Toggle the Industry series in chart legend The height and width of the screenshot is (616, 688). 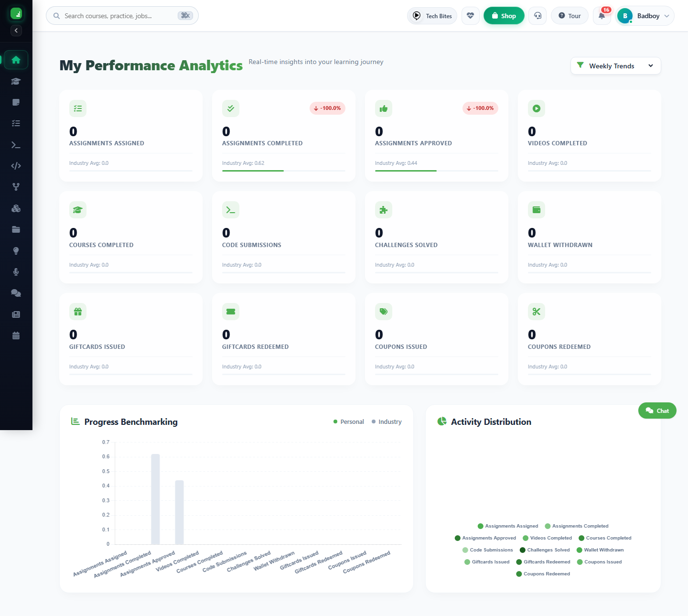[x=387, y=421]
